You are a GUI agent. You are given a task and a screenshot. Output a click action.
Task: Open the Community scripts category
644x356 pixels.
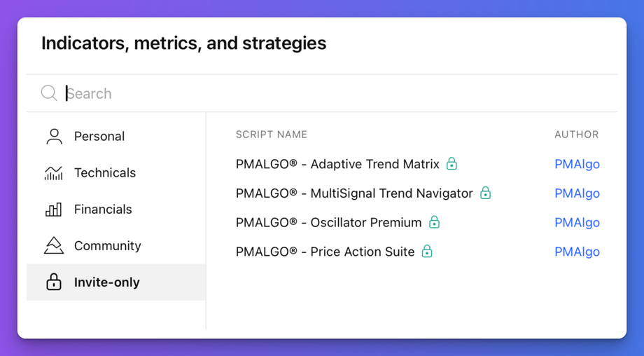click(x=107, y=245)
